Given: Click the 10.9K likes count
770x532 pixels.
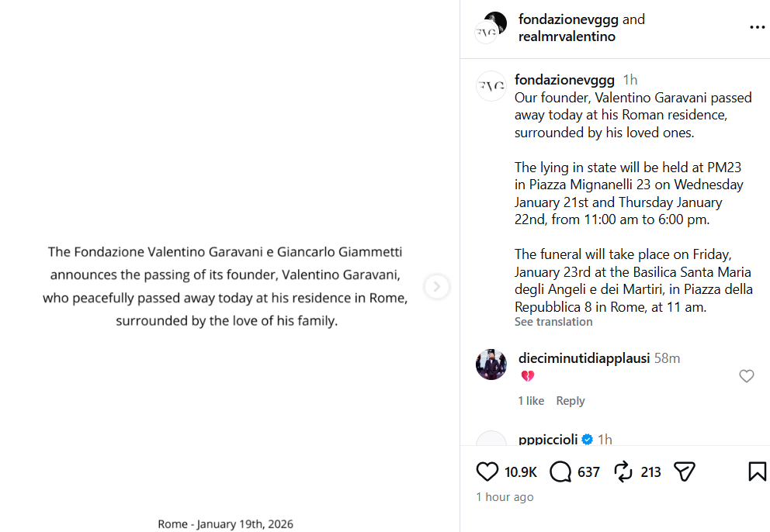Looking at the screenshot, I should (x=521, y=472).
